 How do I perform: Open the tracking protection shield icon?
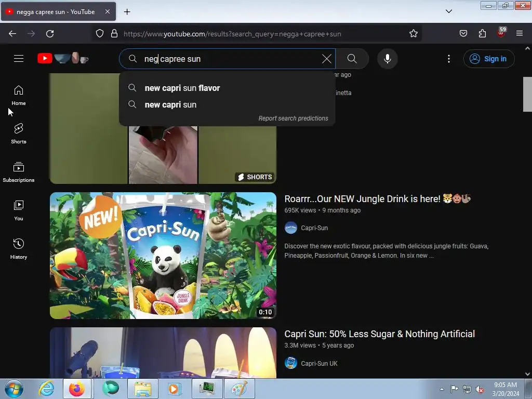(x=99, y=34)
